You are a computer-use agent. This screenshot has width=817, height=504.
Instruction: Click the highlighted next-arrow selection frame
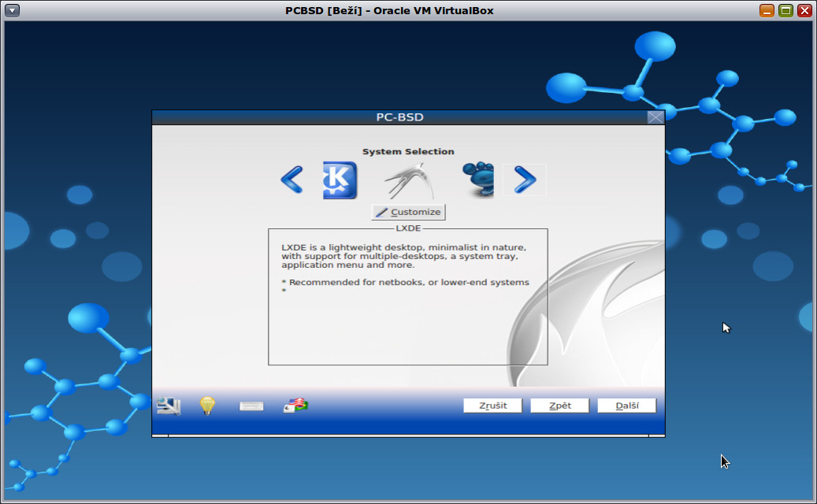tap(525, 180)
